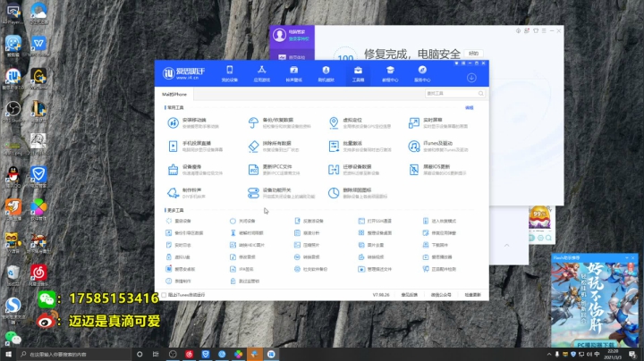Click the Windows Start button
The height and width of the screenshot is (361, 644).
[x=8, y=354]
